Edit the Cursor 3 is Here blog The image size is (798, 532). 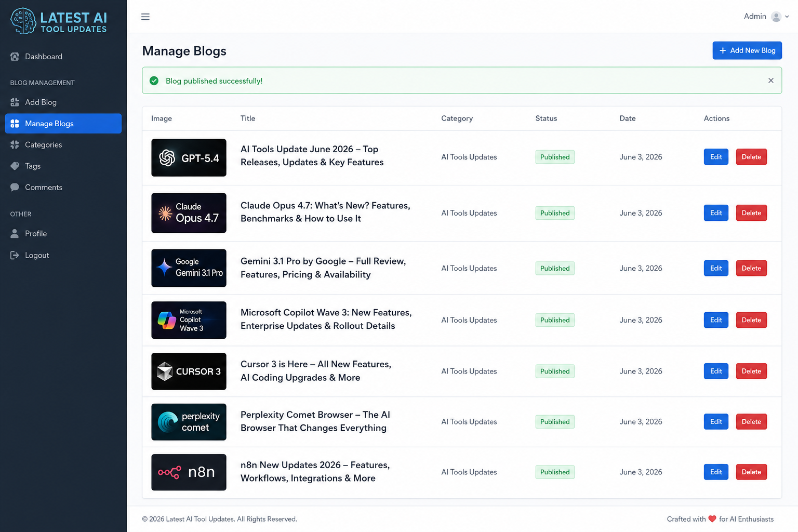click(x=716, y=371)
